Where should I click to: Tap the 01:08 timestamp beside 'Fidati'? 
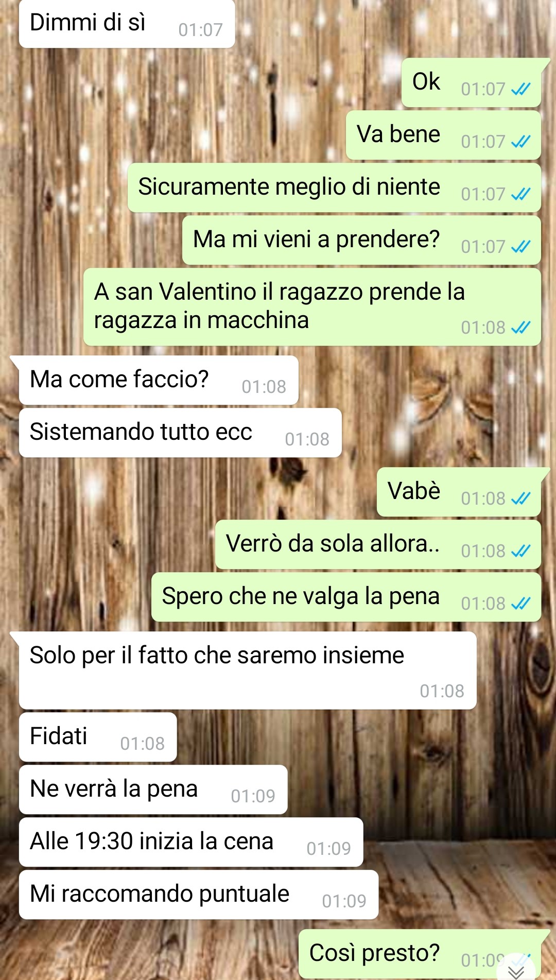point(142,744)
